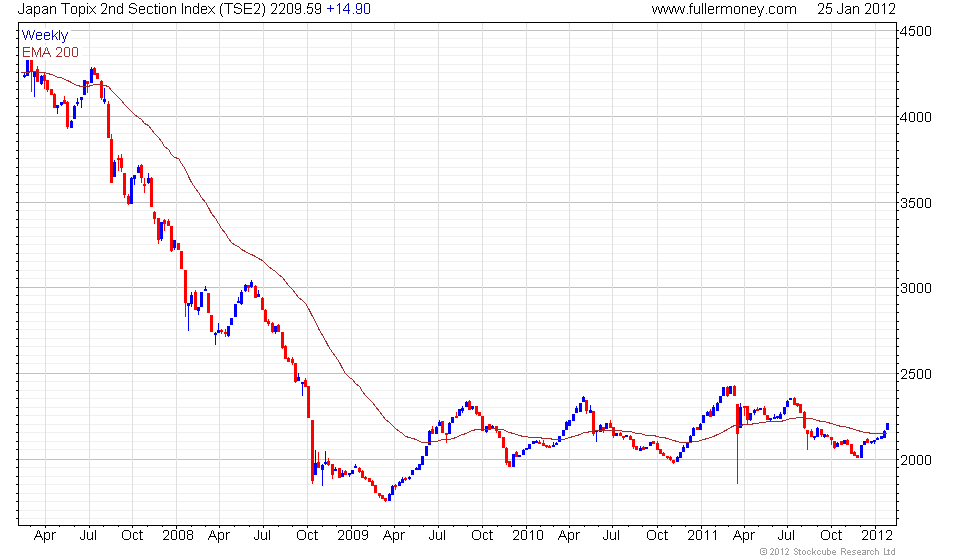This screenshot has height=560, width=980.
Task: Click the 'Oct' label just before 2012
Action: pos(831,536)
